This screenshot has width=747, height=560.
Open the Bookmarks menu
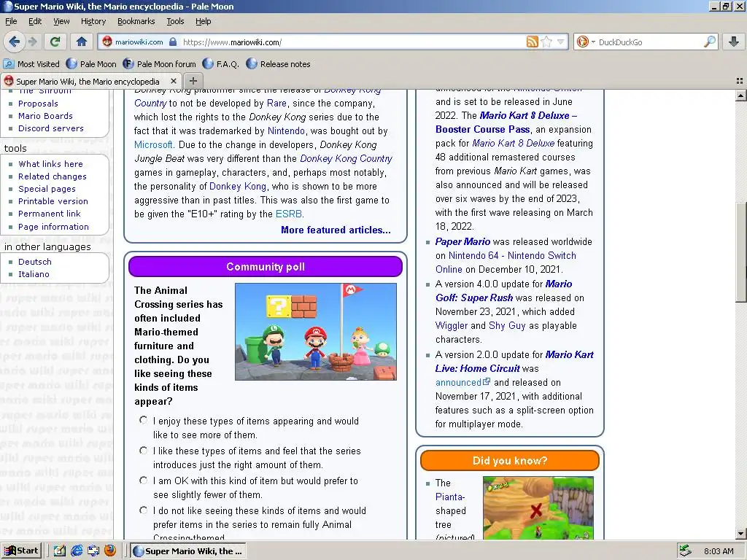[x=136, y=21]
